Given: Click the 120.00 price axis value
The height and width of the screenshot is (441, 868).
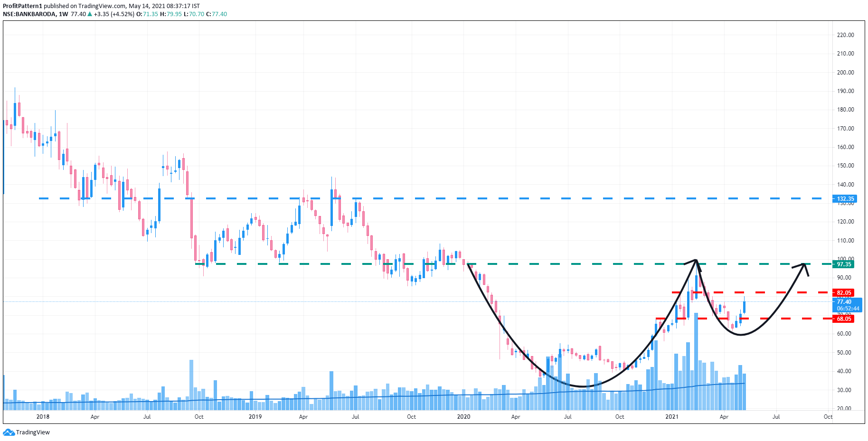Looking at the screenshot, I should click(x=845, y=222).
